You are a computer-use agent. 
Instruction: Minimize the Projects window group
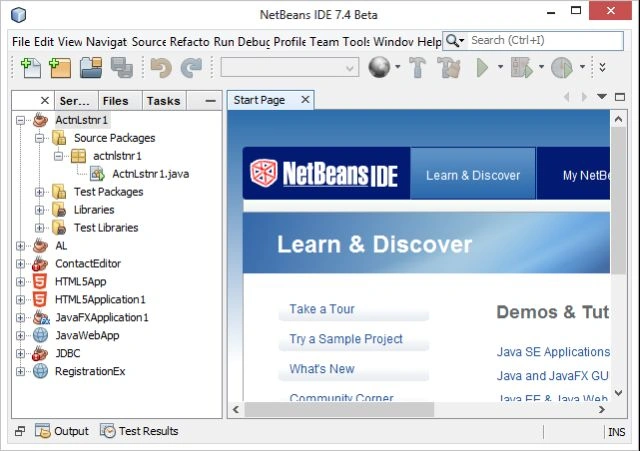tap(210, 101)
